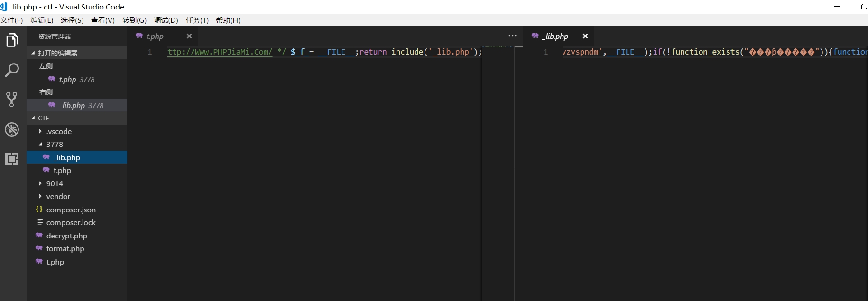Screen dimensions: 868x301
Task: Restore down the VS Code window
Action: (x=864, y=7)
